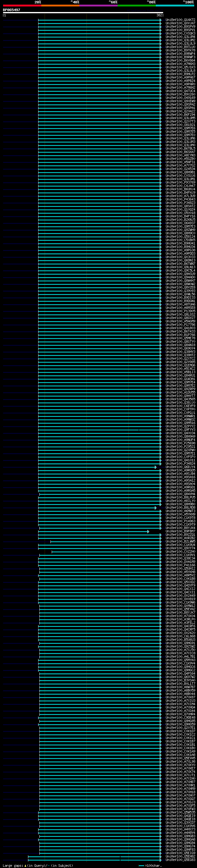197x868 pixels.
Task: Select the UniRef100_B8LPU5 label
Action: 180,497
